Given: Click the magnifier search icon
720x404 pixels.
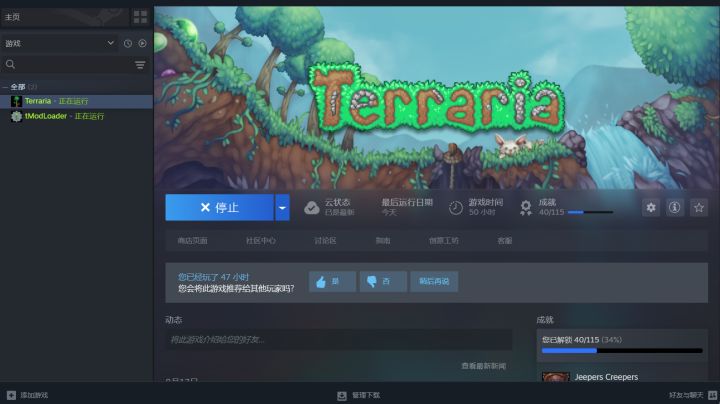Looking at the screenshot, I should [x=10, y=64].
